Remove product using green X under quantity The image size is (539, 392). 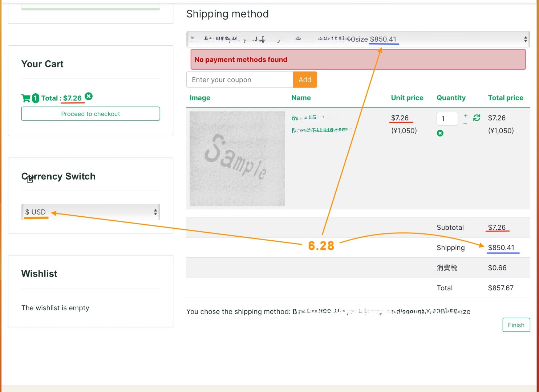440,133
